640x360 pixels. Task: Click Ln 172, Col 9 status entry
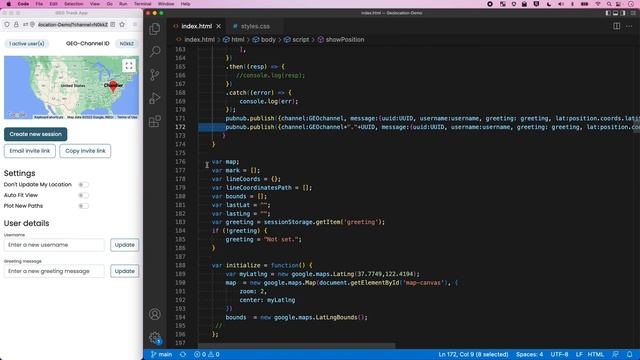point(473,354)
